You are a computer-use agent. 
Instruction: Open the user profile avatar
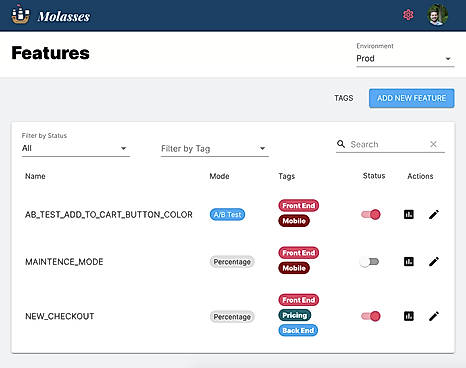pyautogui.click(x=437, y=15)
